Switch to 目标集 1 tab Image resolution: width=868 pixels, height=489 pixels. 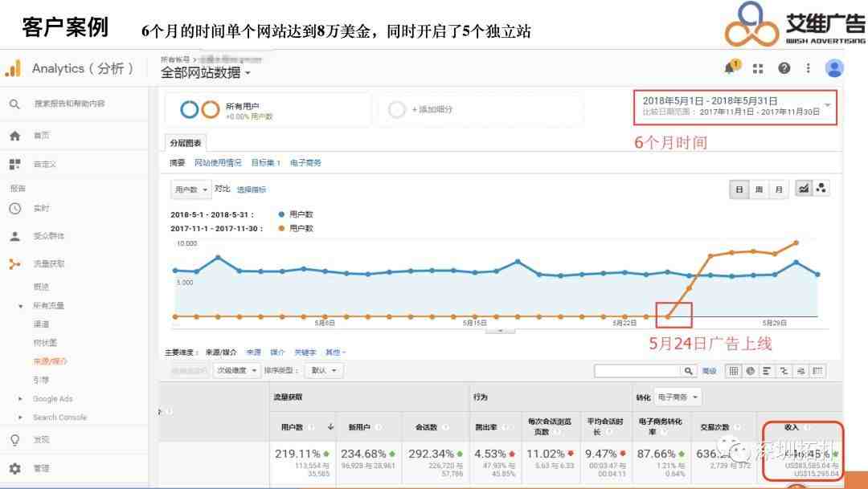(266, 163)
